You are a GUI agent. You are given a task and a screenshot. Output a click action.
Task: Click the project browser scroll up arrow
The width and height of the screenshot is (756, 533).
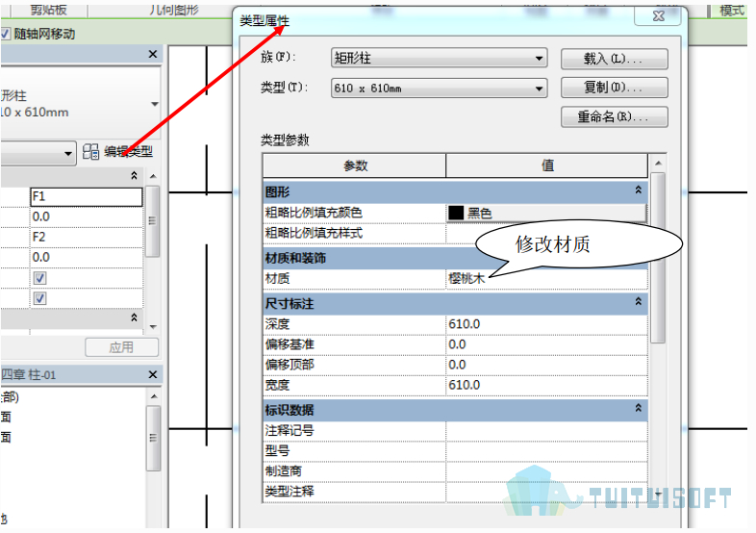click(x=153, y=396)
